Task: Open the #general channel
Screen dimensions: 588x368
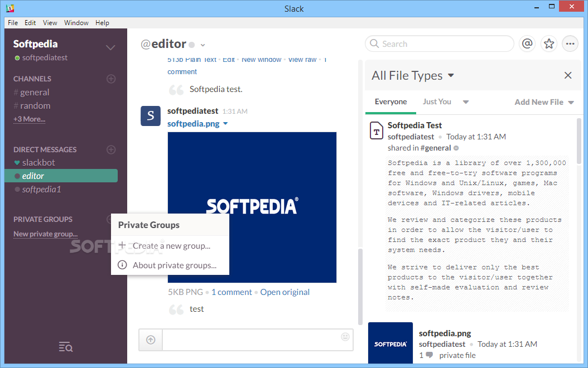Action: (x=31, y=92)
